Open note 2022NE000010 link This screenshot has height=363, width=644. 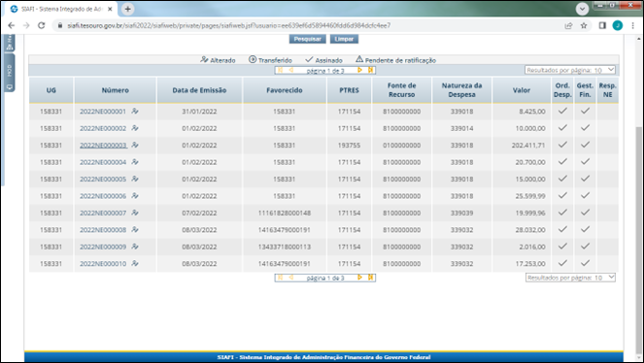click(x=103, y=264)
